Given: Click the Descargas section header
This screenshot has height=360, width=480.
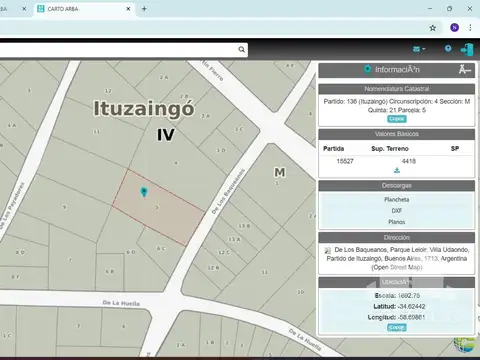Looking at the screenshot, I should (x=397, y=186).
